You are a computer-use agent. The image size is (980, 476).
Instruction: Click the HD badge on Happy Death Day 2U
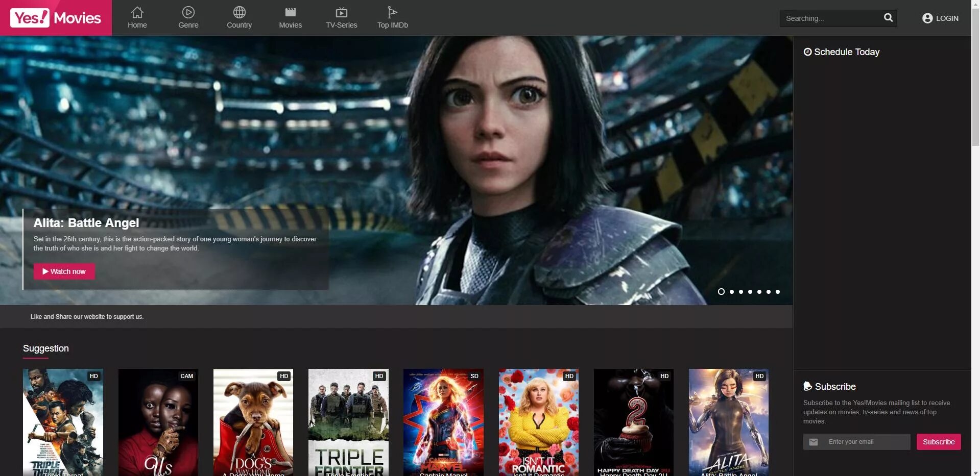click(x=664, y=376)
